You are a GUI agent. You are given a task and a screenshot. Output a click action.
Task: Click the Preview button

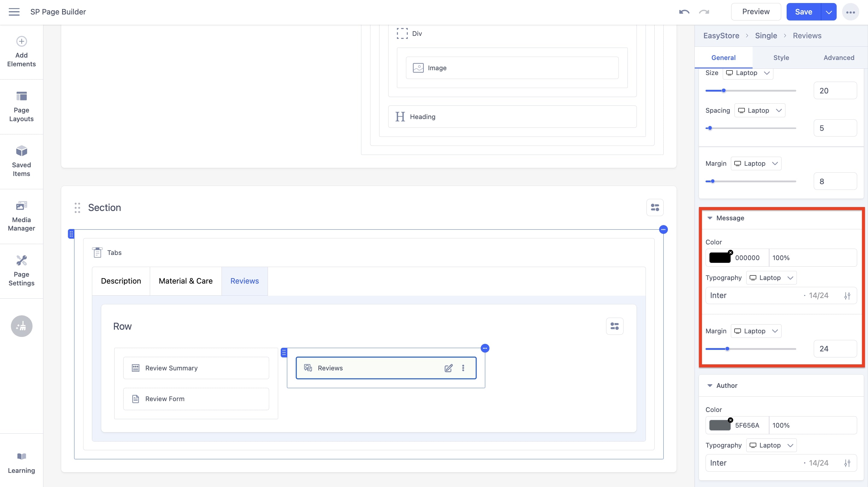(756, 11)
